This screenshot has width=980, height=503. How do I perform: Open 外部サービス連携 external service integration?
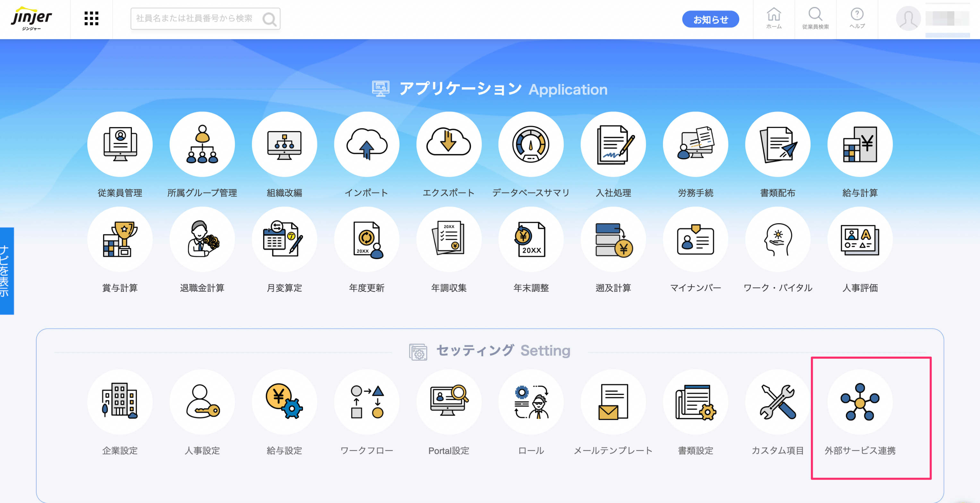[x=859, y=402]
